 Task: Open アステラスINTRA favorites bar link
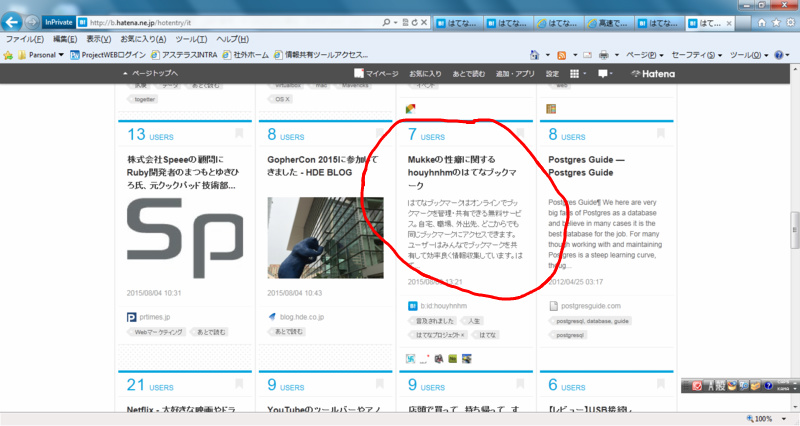pos(184,55)
